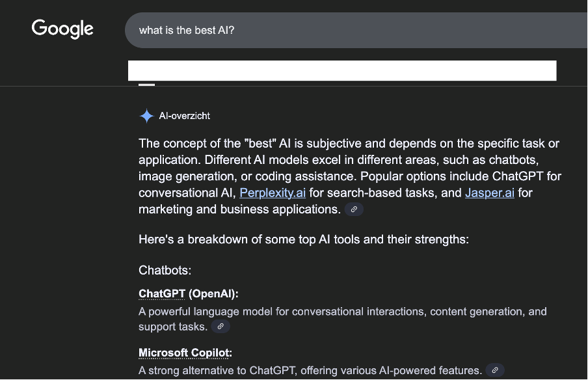The height and width of the screenshot is (380, 588).
Task: Click the Copilot description 'A strong alternative'
Action: click(310, 370)
